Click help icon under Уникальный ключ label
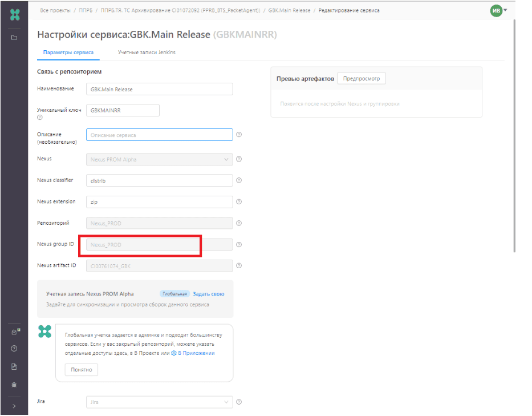 click(x=40, y=118)
